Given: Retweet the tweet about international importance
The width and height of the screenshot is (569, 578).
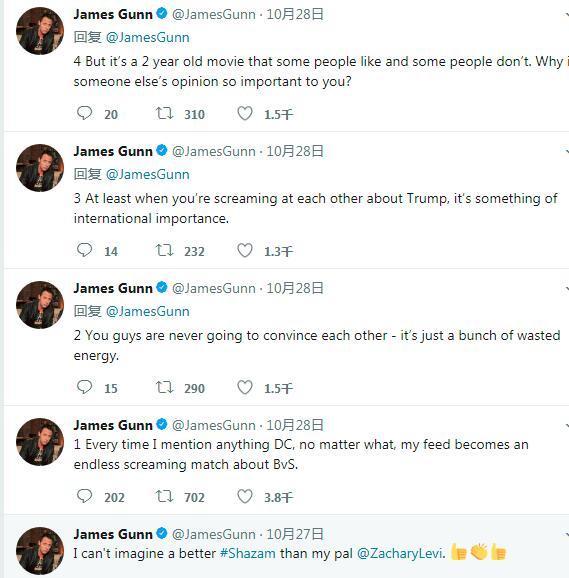Looking at the screenshot, I should click(x=164, y=250).
